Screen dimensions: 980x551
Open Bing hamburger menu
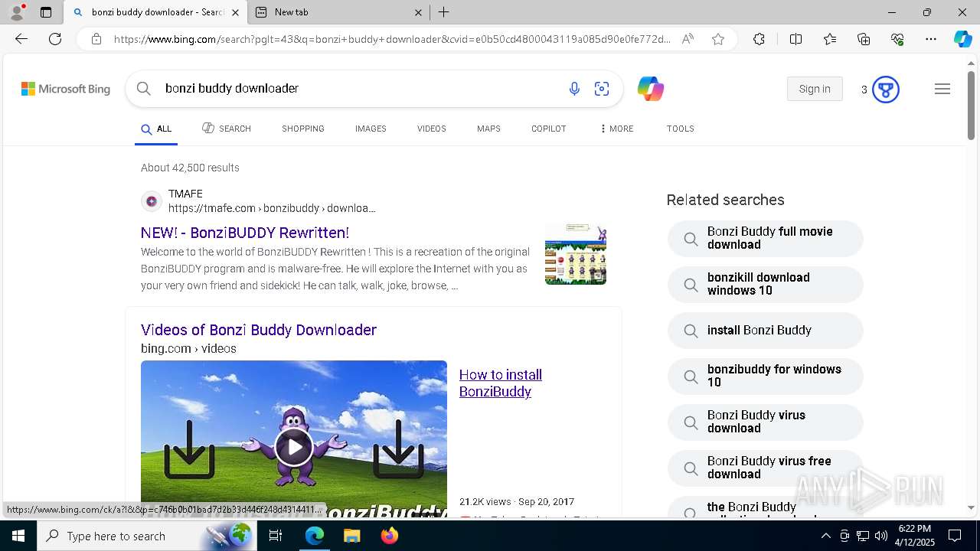[x=942, y=89]
